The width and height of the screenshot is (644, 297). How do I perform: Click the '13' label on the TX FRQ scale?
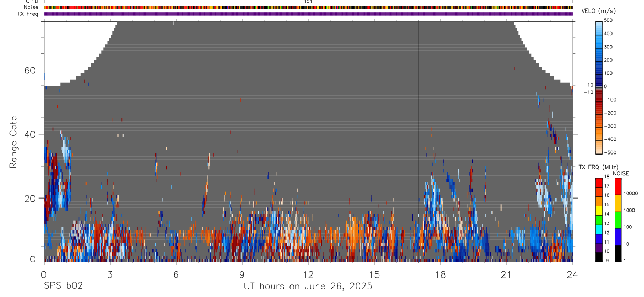[x=607, y=223]
